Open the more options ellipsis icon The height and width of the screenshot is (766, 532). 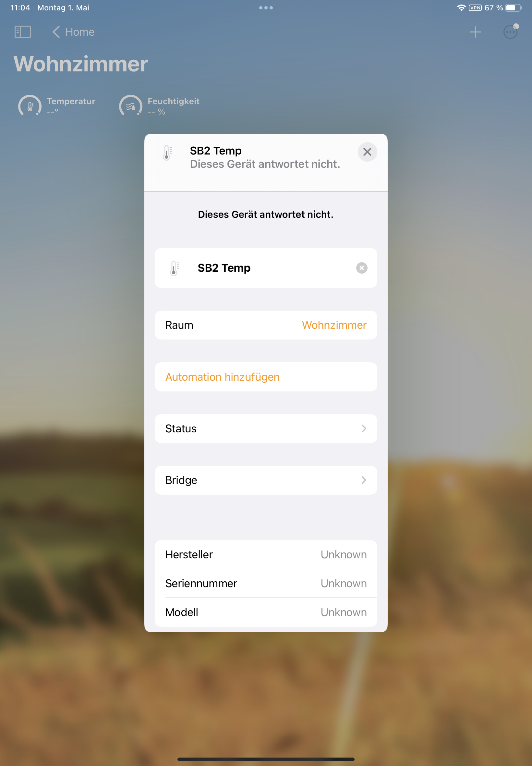click(x=510, y=32)
